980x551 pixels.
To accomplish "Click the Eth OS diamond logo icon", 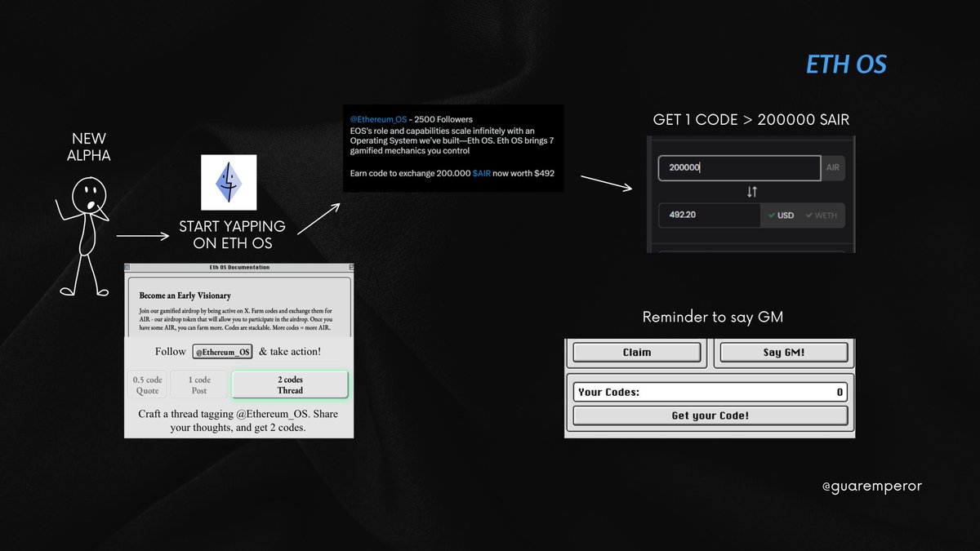I will point(229,182).
